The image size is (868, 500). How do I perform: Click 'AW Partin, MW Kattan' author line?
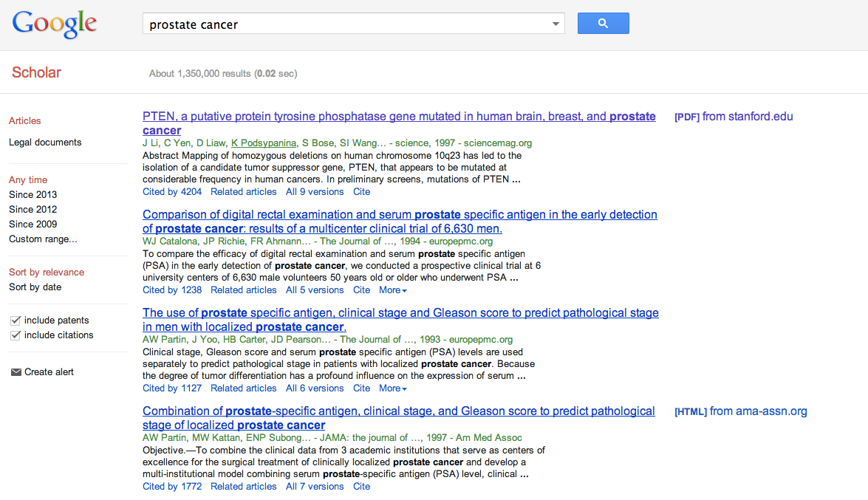click(x=332, y=437)
